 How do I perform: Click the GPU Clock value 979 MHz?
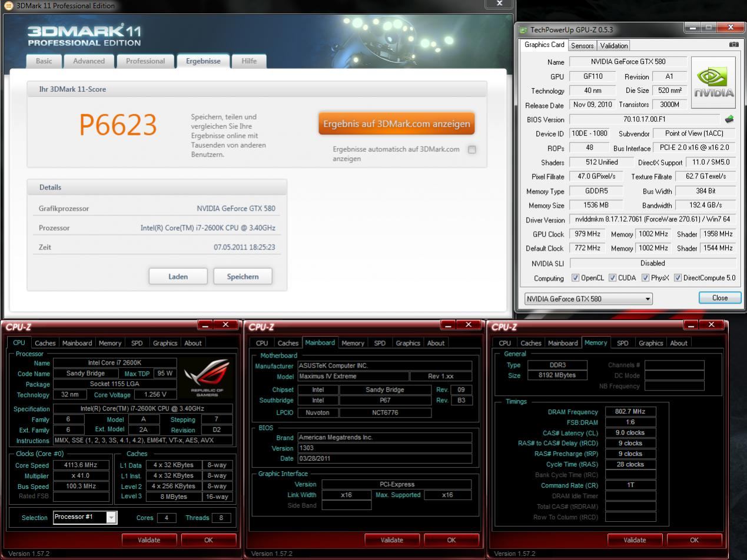tap(587, 234)
